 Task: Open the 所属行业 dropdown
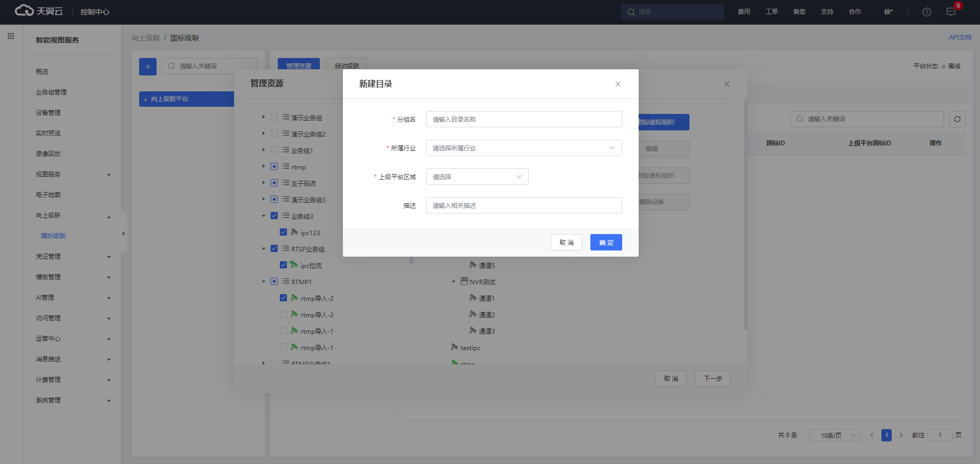[x=524, y=148]
